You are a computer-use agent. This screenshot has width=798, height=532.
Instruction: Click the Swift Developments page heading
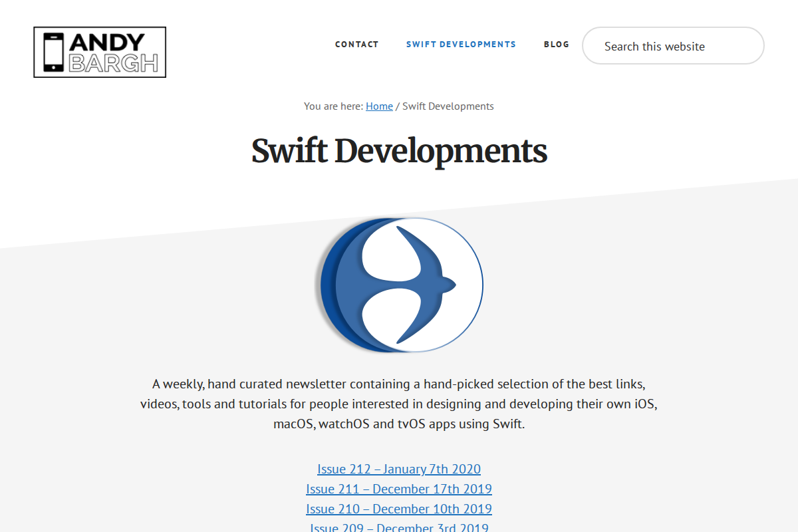tap(399, 152)
